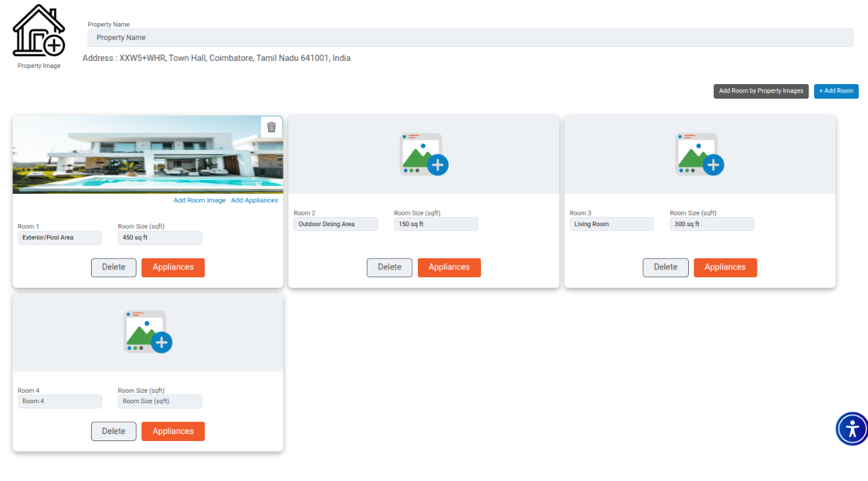Open the accessibility widget icon

pyautogui.click(x=851, y=428)
